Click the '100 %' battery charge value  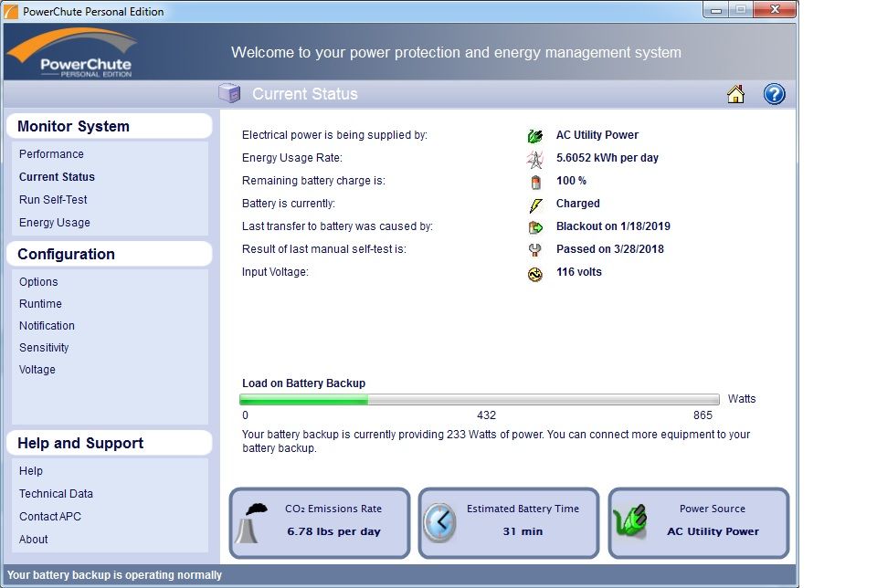[x=571, y=181]
